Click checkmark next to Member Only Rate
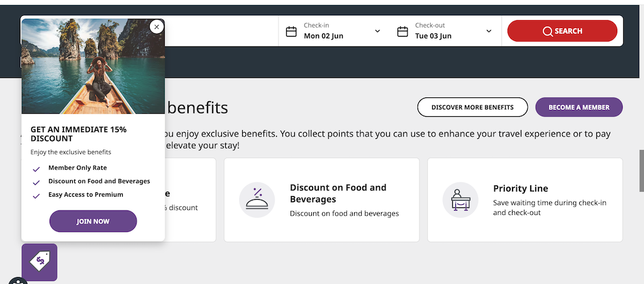The image size is (644, 284). (36, 168)
